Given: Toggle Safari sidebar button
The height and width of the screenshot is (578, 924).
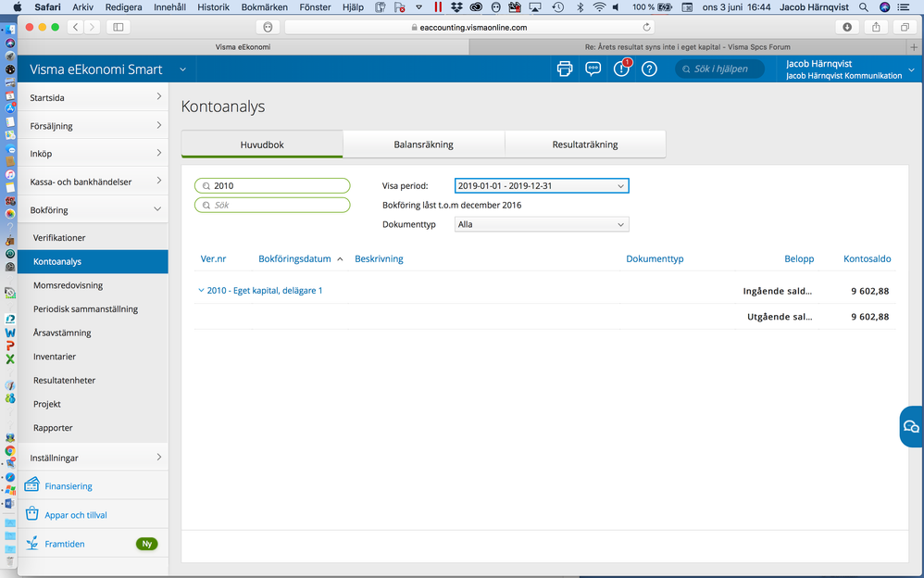Looking at the screenshot, I should tap(119, 27).
